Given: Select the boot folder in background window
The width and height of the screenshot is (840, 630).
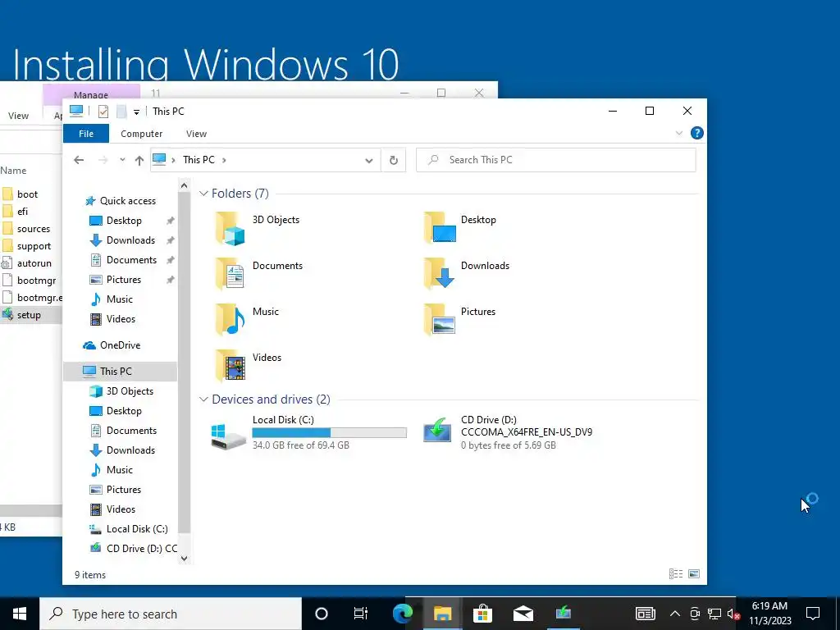Looking at the screenshot, I should pos(27,194).
